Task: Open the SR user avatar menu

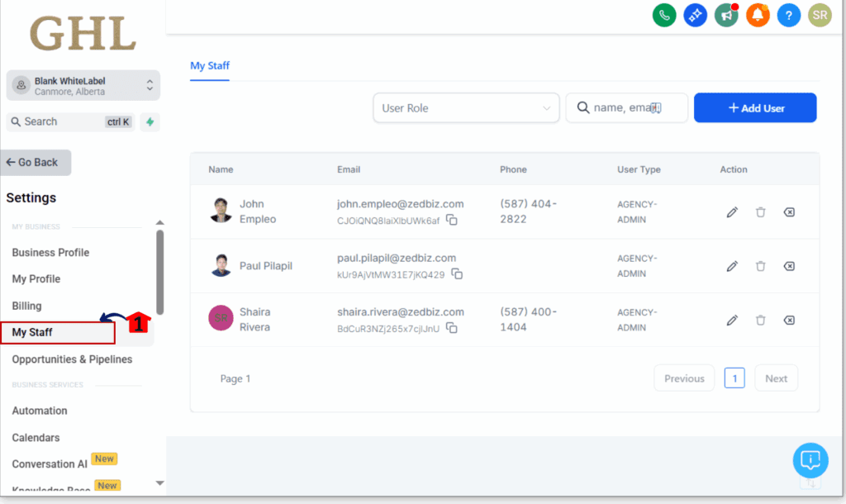Action: point(820,15)
